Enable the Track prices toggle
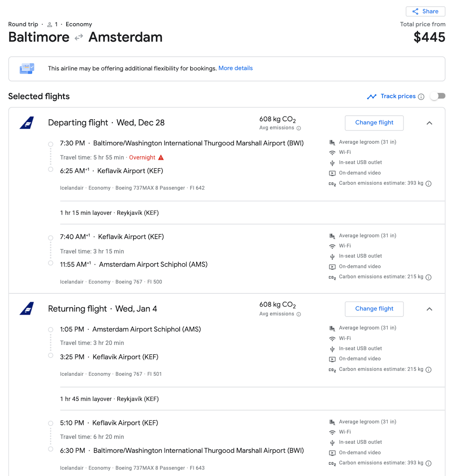This screenshot has height=476, width=457. 437,96
